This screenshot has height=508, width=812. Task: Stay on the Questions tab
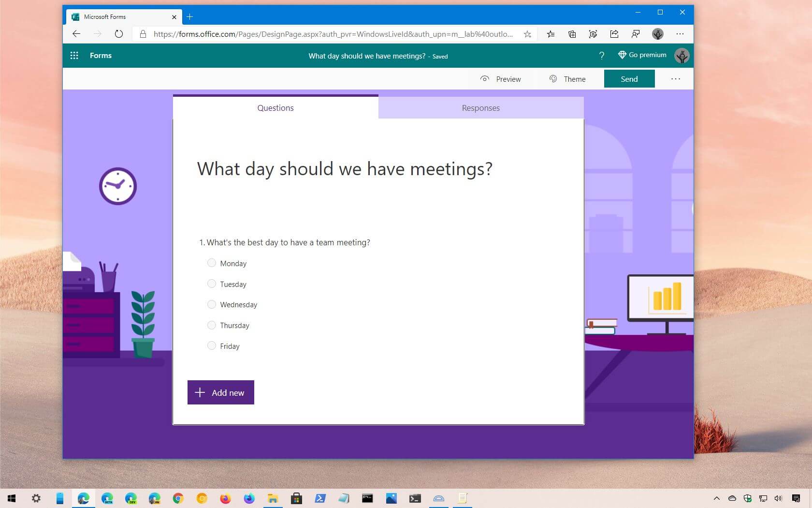click(275, 107)
